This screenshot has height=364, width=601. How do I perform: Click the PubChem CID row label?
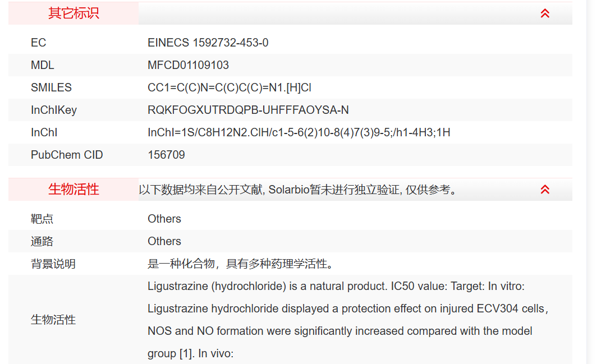tap(67, 155)
